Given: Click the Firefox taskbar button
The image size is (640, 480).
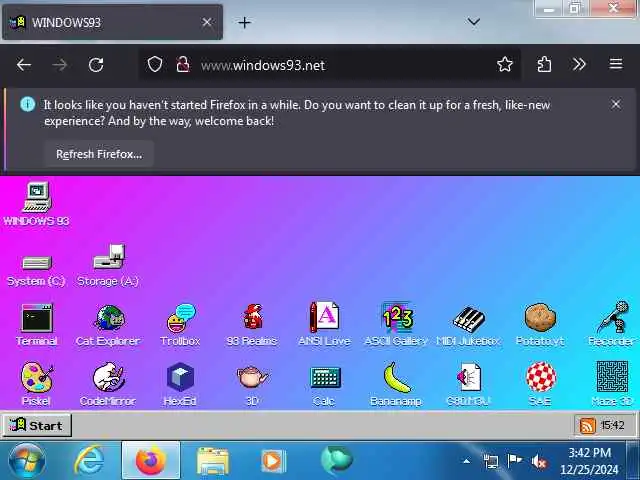Looking at the screenshot, I should (151, 460).
